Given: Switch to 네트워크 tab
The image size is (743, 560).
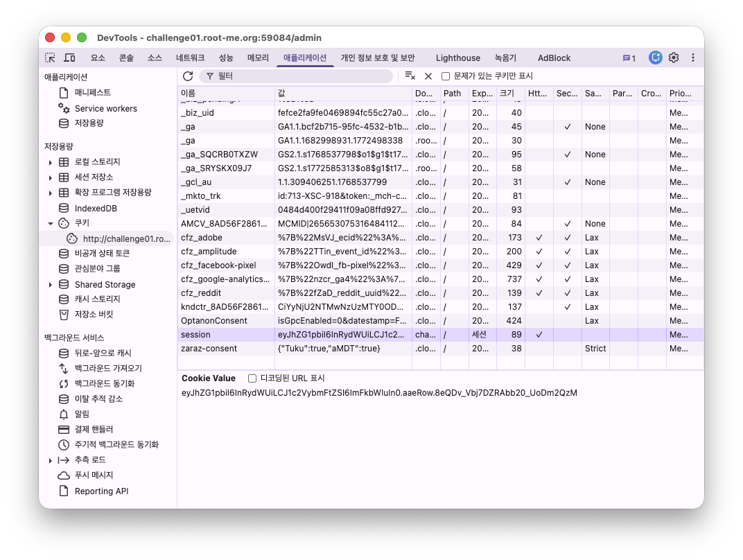Looking at the screenshot, I should click(x=190, y=58).
